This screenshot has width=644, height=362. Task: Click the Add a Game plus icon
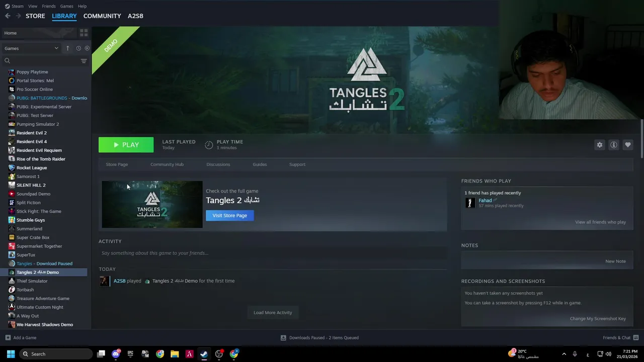tap(8, 338)
